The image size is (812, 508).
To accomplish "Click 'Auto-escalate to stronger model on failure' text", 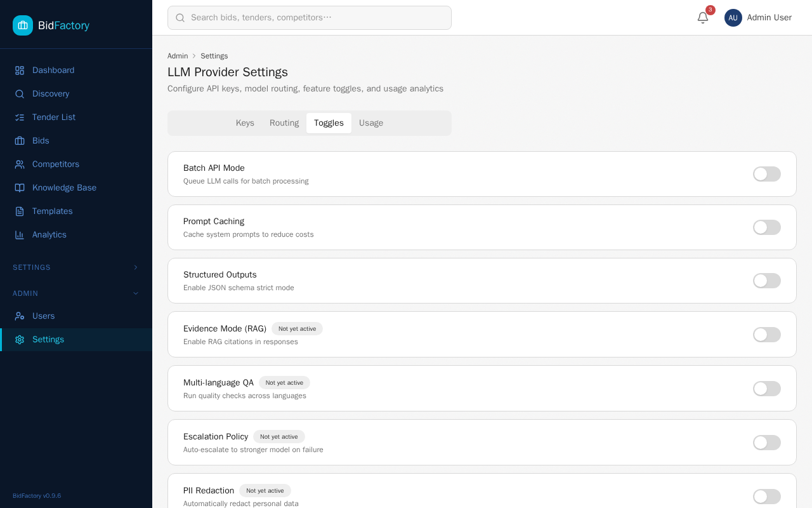I will (x=253, y=450).
